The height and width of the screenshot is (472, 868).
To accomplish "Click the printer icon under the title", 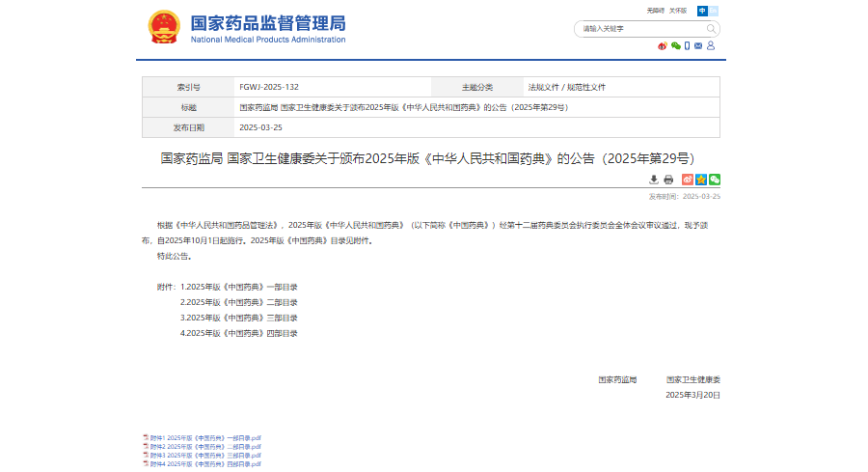I will 668,180.
